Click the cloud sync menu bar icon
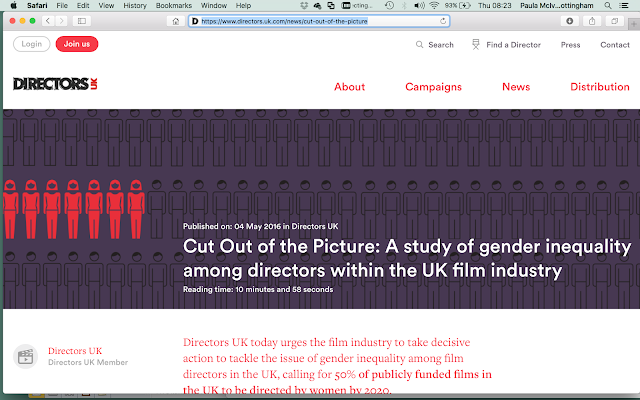 [317, 5]
